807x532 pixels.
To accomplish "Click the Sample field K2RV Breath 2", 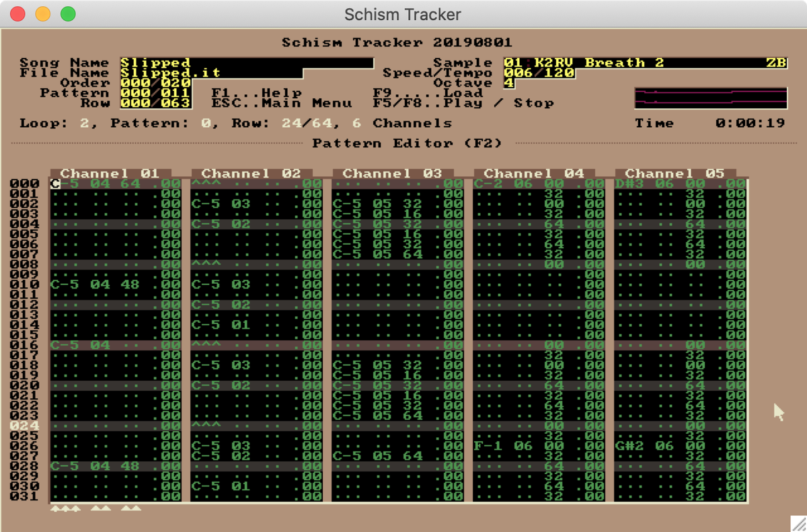I will [645, 63].
